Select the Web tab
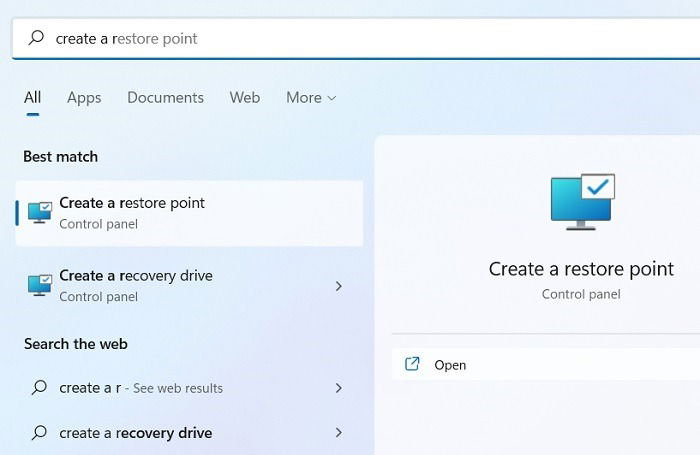This screenshot has height=455, width=700. 245,97
